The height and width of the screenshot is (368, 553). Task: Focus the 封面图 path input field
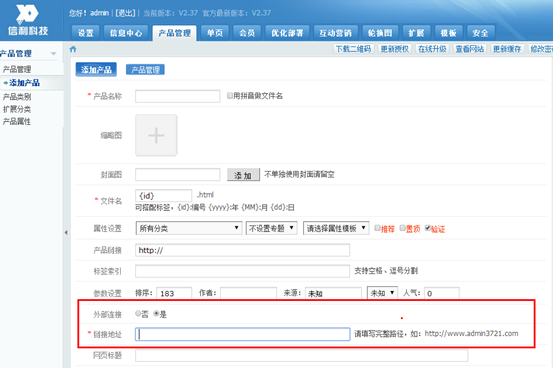pos(178,174)
